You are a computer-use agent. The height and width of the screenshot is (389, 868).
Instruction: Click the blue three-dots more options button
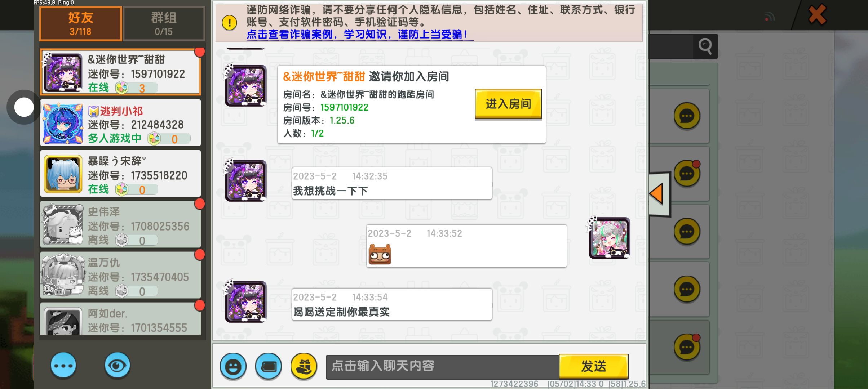point(63,366)
